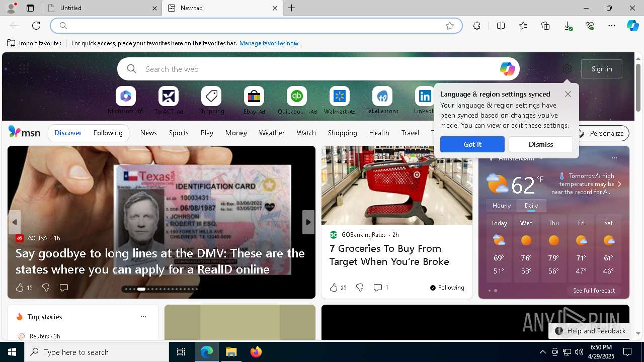Open weather card options menu
This screenshot has width=644, height=362.
[614, 158]
